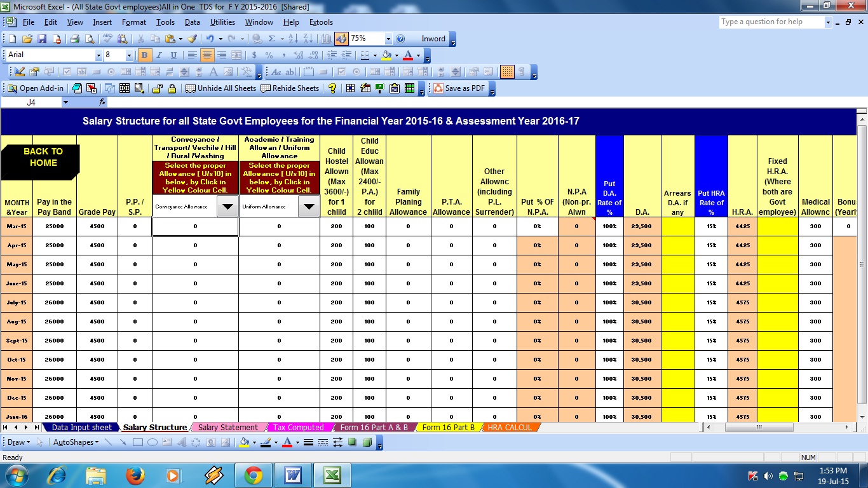Click the yellow question mark help icon
The image size is (868, 488).
(332, 88)
